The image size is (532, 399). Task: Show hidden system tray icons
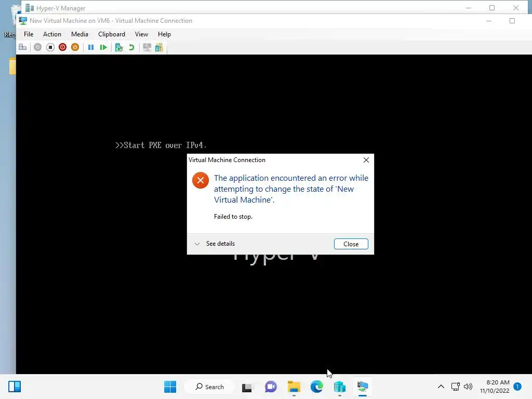click(x=441, y=387)
